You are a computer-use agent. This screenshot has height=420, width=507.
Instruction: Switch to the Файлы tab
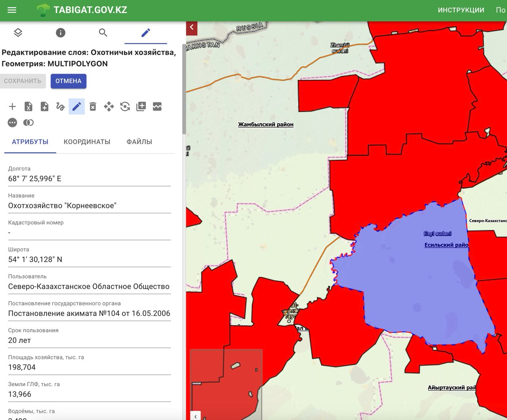[139, 142]
